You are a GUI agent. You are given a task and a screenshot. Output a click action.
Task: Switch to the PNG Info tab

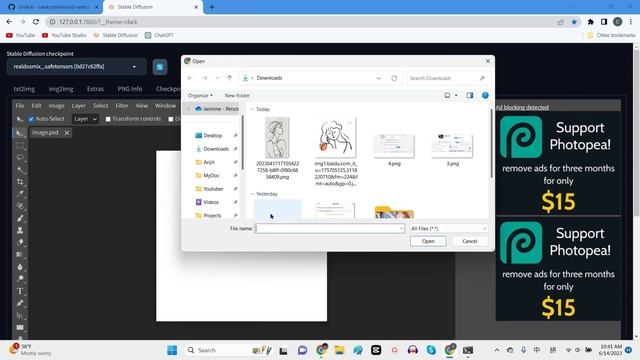(x=130, y=89)
